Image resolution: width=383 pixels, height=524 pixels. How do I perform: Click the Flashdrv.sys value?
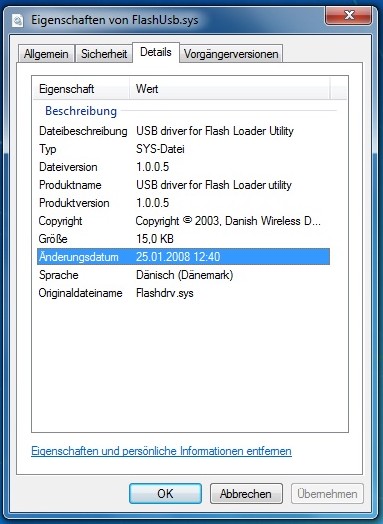pyautogui.click(x=165, y=293)
